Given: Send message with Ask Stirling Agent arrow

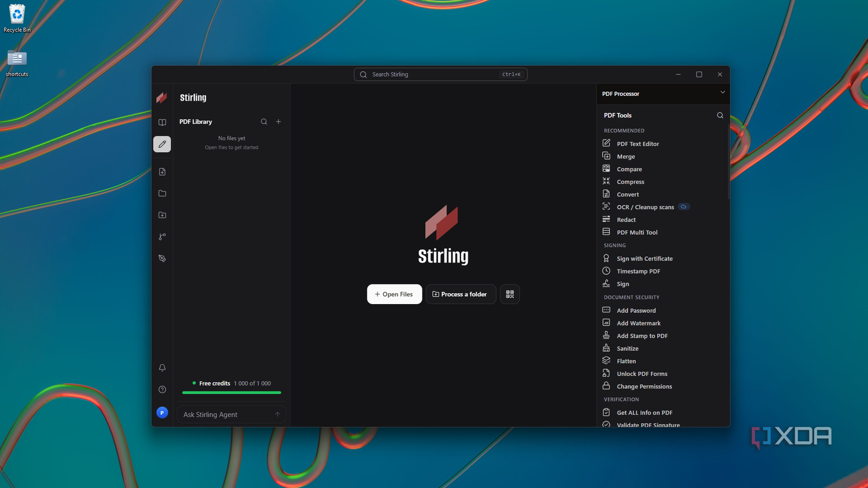Looking at the screenshot, I should (x=277, y=415).
